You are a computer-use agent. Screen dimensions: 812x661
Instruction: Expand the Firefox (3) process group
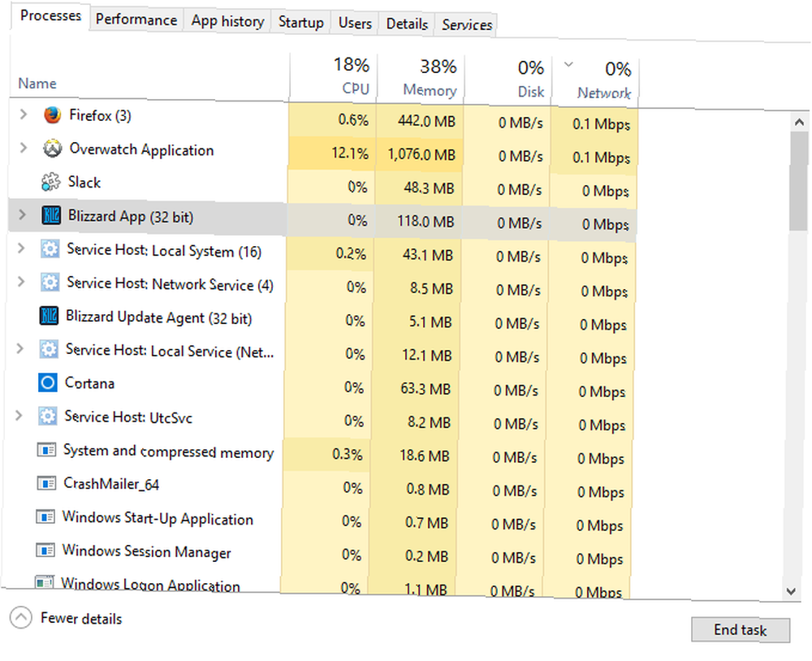point(24,114)
